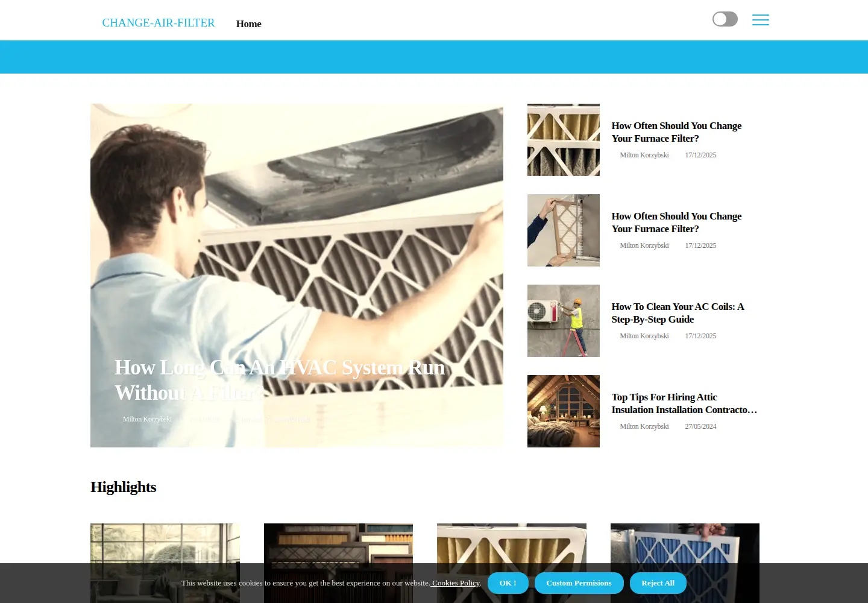Accept cookies with the OK ! button
This screenshot has width=868, height=603.
[x=508, y=583]
